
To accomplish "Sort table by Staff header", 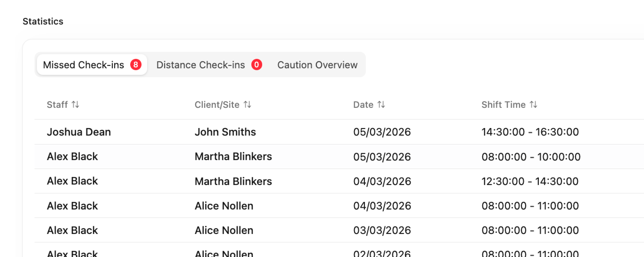I will pos(57,105).
